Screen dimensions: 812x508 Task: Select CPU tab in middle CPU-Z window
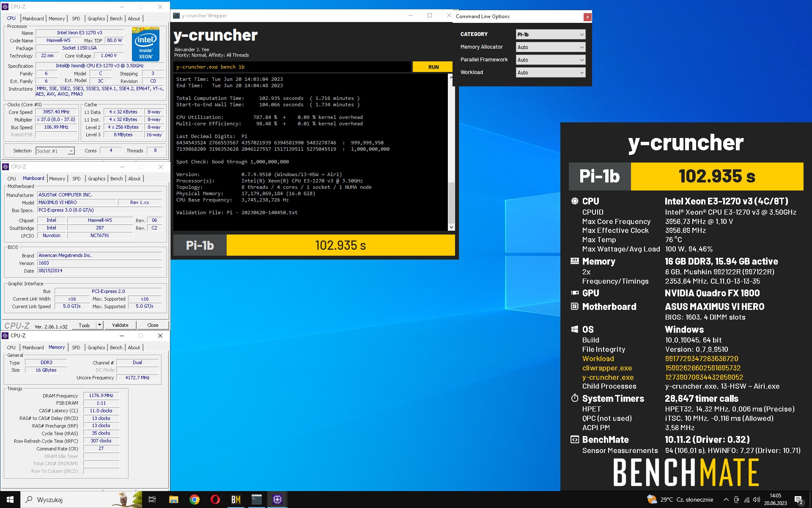[12, 179]
